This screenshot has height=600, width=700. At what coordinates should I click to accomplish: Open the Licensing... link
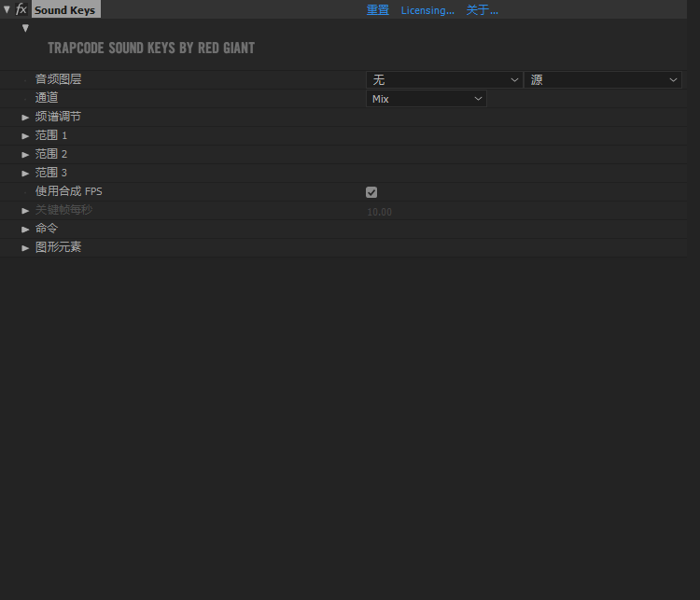427,10
